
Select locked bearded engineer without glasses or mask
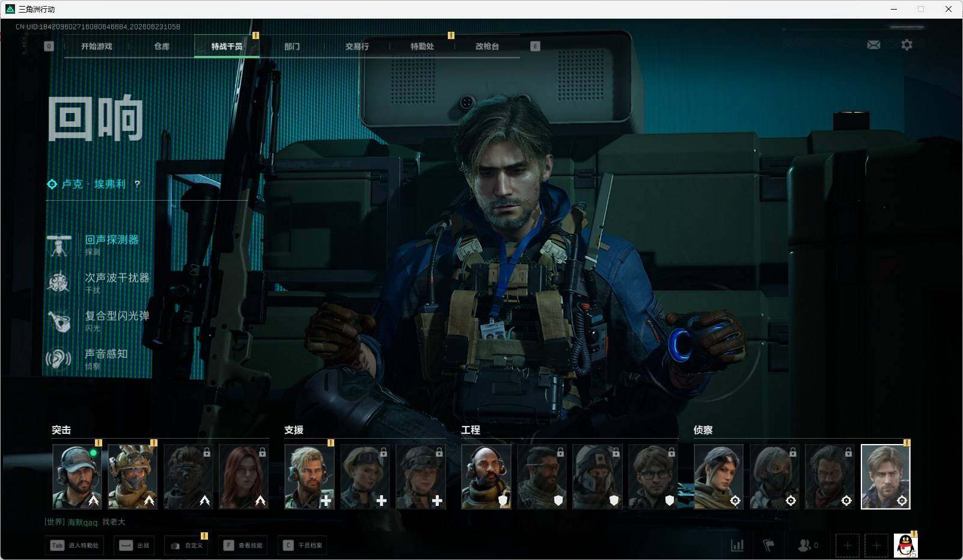point(542,476)
